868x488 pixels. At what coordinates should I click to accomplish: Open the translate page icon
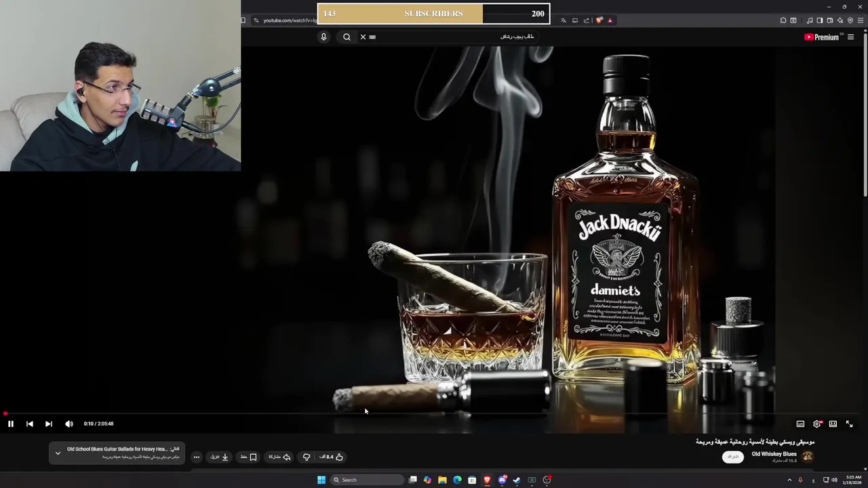point(564,20)
